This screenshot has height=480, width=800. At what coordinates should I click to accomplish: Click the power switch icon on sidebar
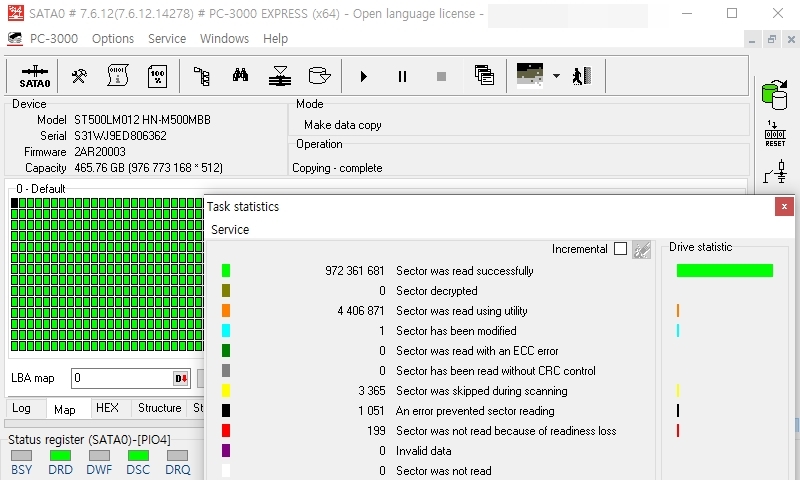click(x=776, y=171)
